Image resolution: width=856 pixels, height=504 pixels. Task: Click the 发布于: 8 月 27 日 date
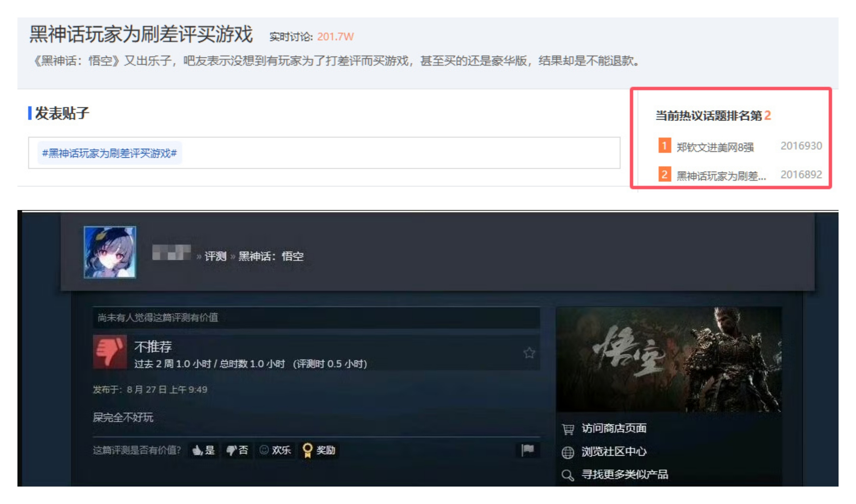(150, 389)
